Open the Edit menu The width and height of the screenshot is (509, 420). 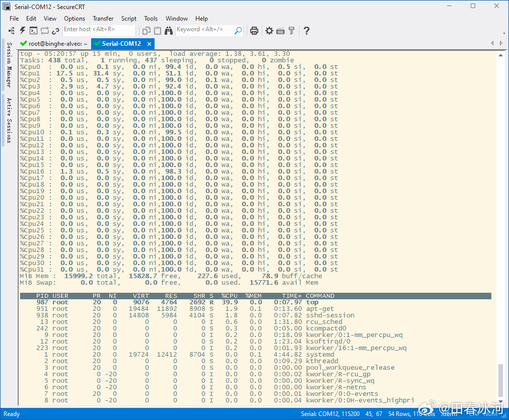(31, 19)
